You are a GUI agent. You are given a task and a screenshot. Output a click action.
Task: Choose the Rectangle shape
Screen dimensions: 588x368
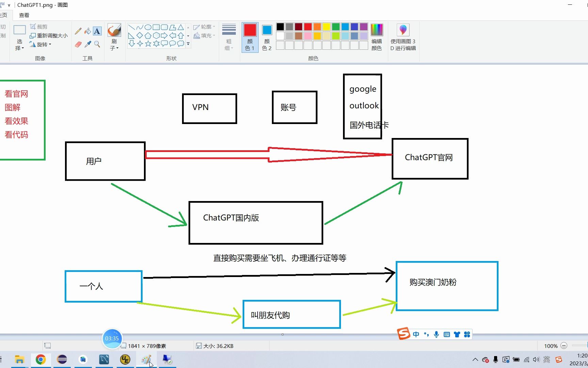click(156, 27)
